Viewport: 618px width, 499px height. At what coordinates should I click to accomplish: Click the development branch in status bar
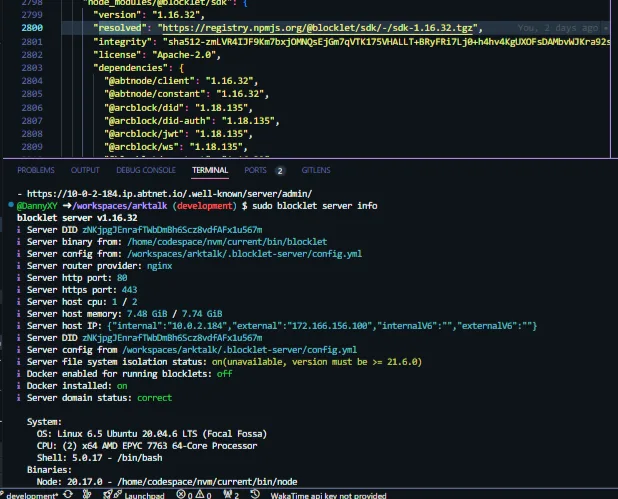coord(30,495)
